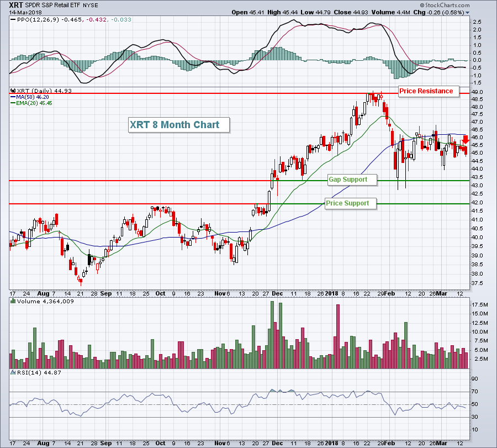The height and width of the screenshot is (448, 497).
Task: Select the Price Support label
Action: (351, 203)
